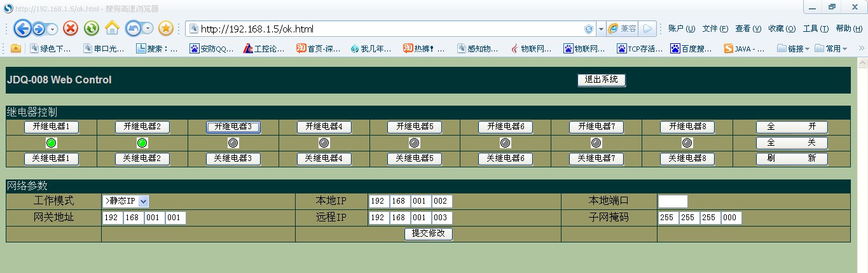This screenshot has height=273, width=868.
Task: Click the green refresh page icon
Action: [x=92, y=29]
